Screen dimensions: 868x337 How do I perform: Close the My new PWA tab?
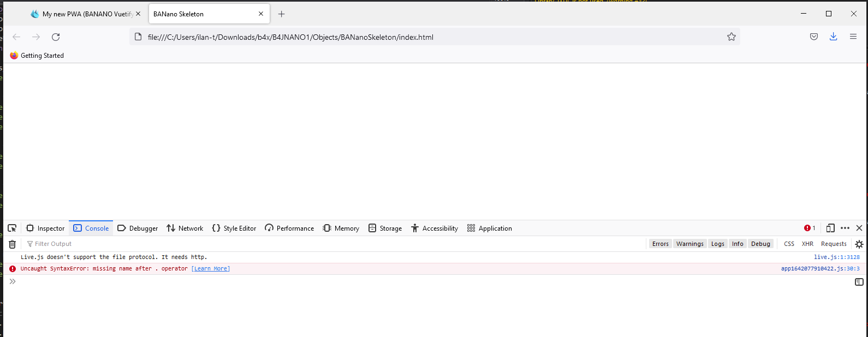[x=138, y=14]
